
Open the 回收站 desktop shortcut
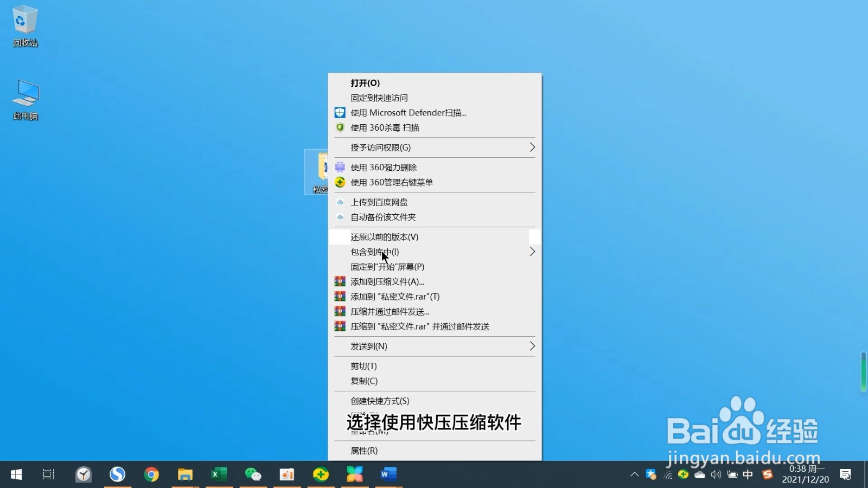tap(24, 22)
